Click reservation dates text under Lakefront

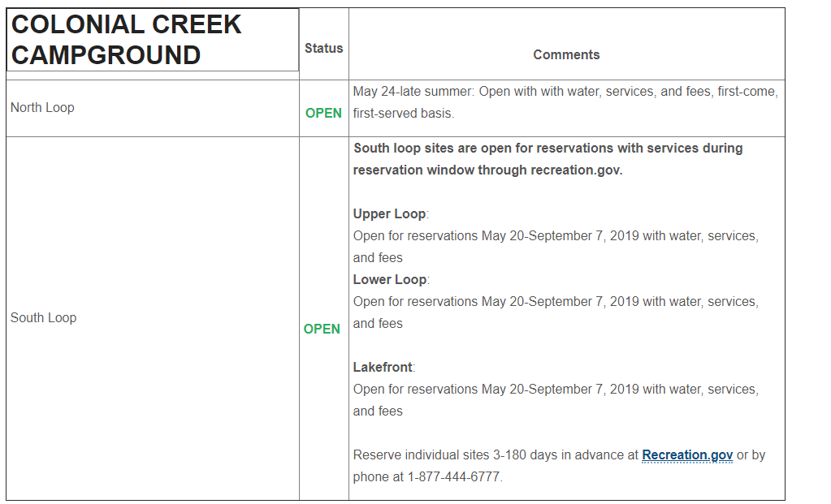coord(556,390)
